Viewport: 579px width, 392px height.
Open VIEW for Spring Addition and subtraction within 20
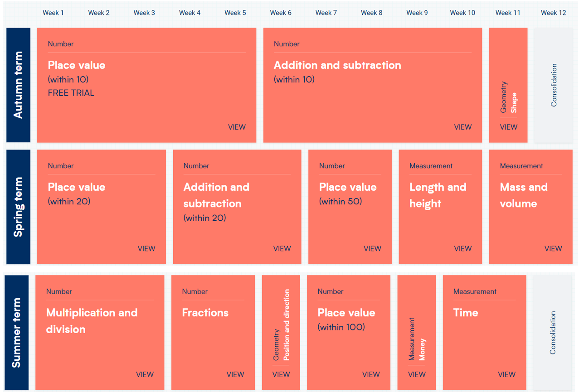[x=282, y=249]
